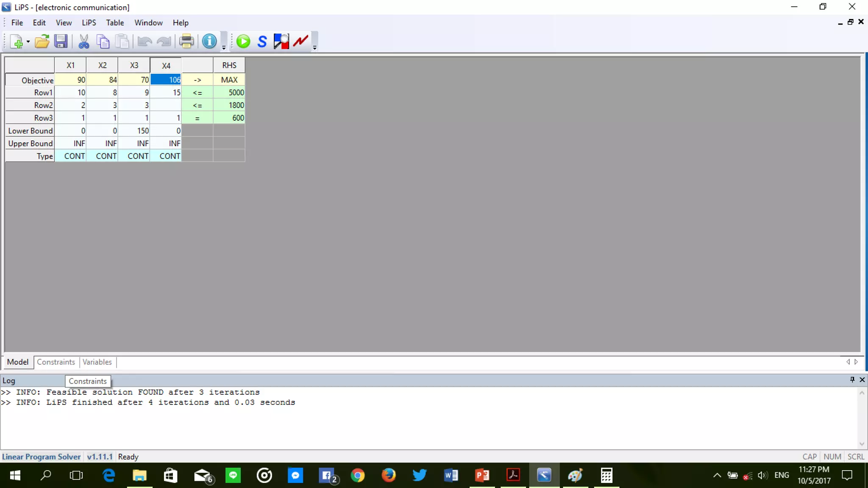Click the Print icon
Viewport: 868px width, 488px height.
tap(186, 41)
